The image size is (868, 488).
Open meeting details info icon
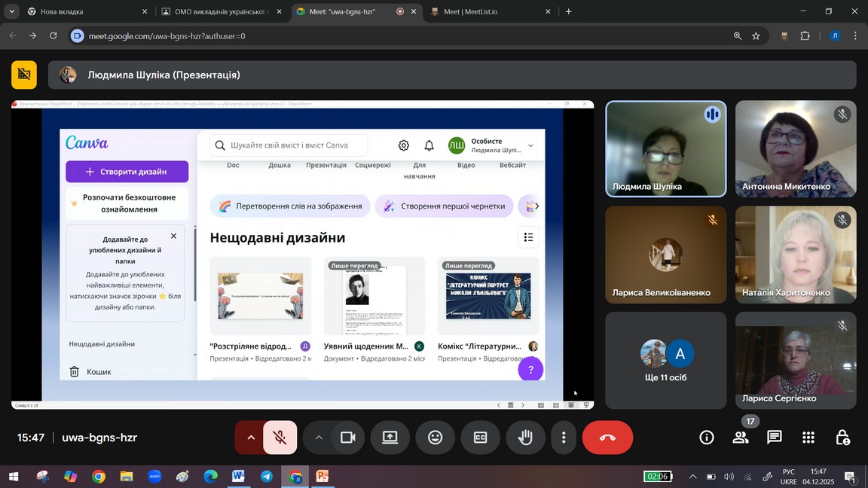pos(707,438)
